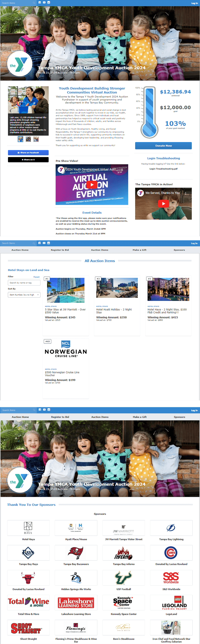Open Auction Home on the All Auction Items page

20,250
